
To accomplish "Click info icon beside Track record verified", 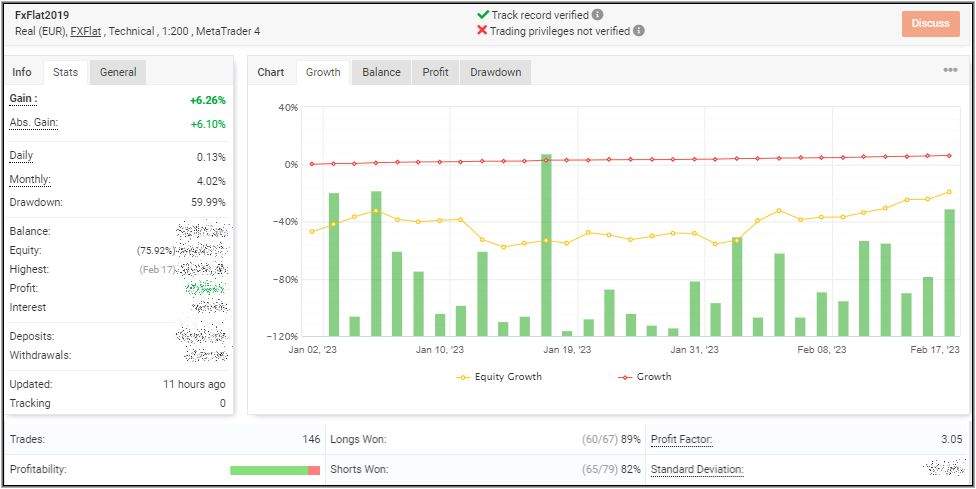I will [x=598, y=15].
